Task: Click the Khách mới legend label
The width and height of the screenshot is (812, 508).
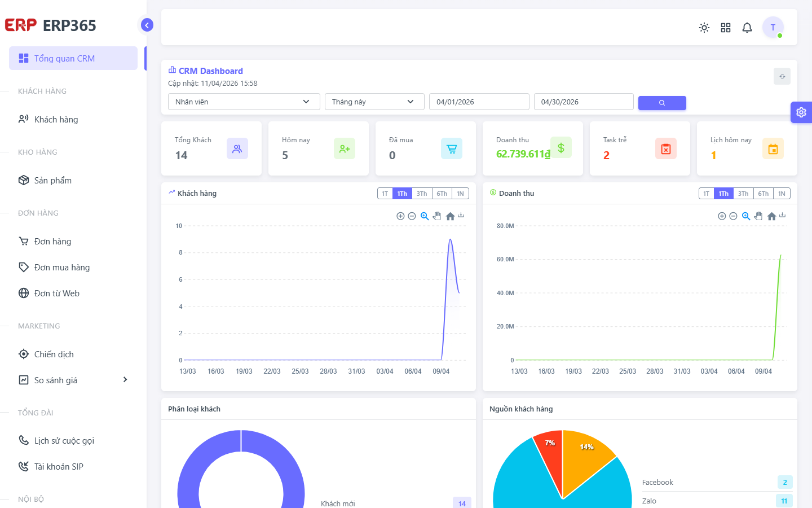Action: 338,503
